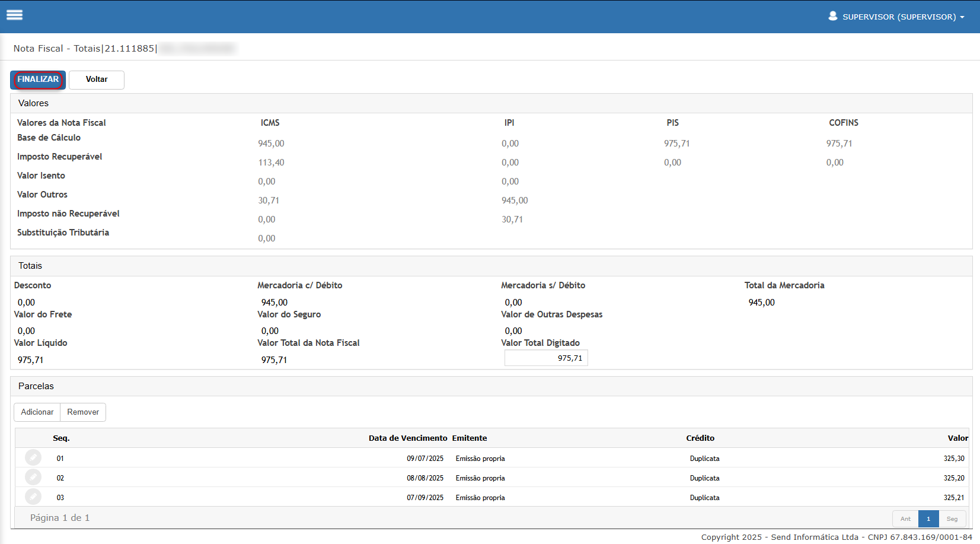Click the Página 1 de 1 text
980x544 pixels.
tap(60, 518)
